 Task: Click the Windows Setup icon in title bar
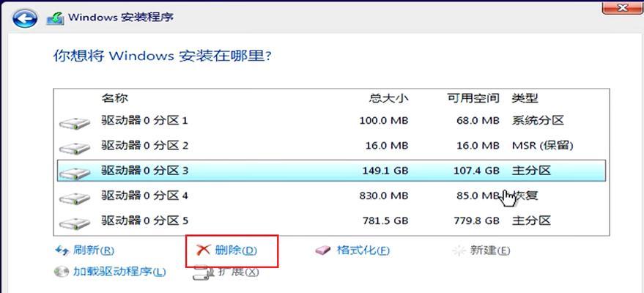[55, 18]
